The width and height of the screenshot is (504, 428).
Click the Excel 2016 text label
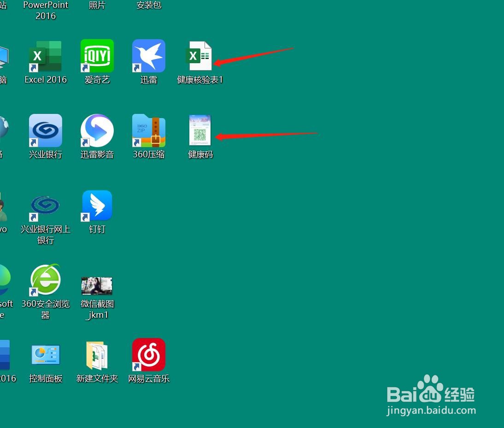coord(46,79)
